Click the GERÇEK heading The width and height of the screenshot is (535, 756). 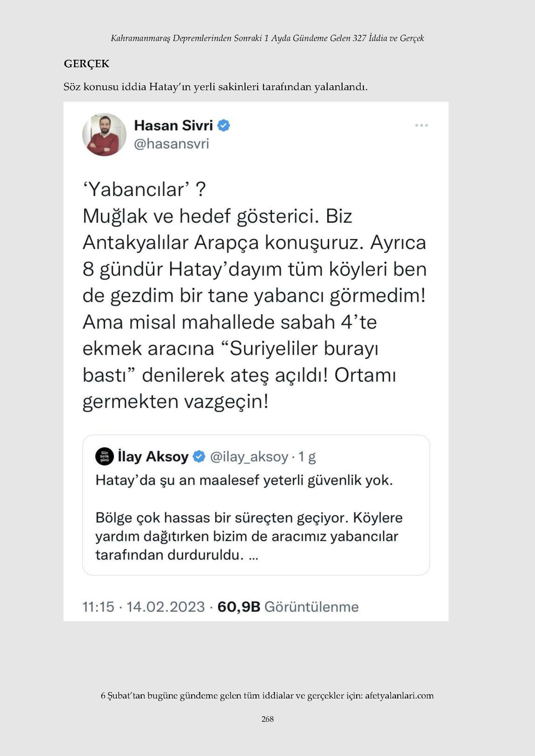(x=86, y=64)
